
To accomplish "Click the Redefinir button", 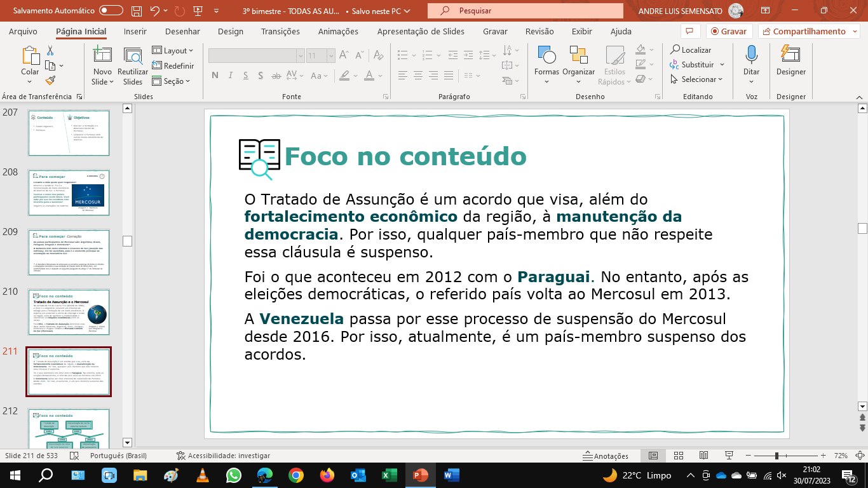I will click(x=173, y=65).
